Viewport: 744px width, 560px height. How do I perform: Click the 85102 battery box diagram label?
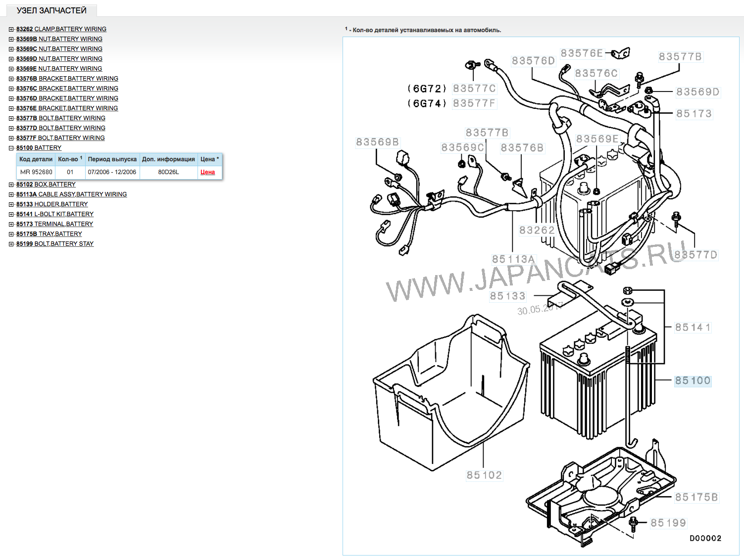coord(484,475)
